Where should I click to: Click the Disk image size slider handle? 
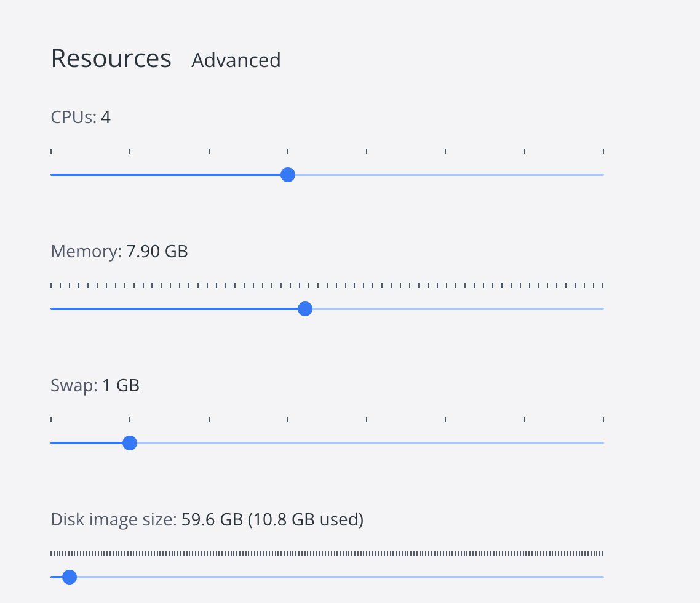(70, 577)
